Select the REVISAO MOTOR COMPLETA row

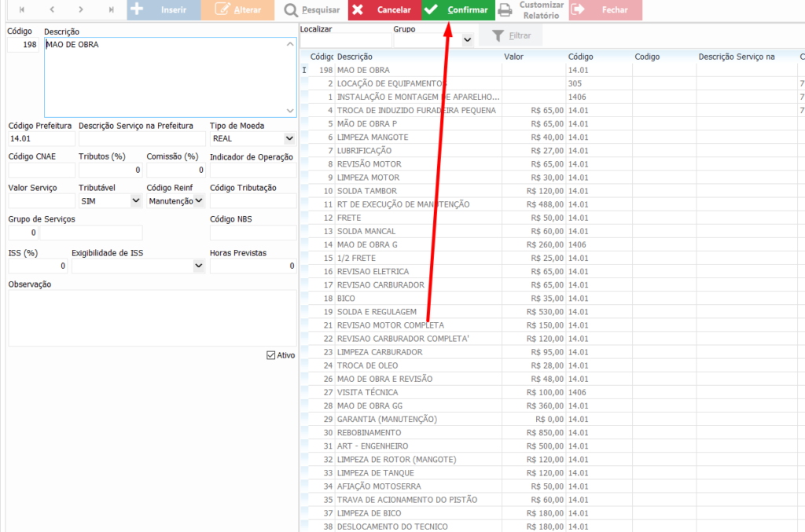click(x=390, y=325)
